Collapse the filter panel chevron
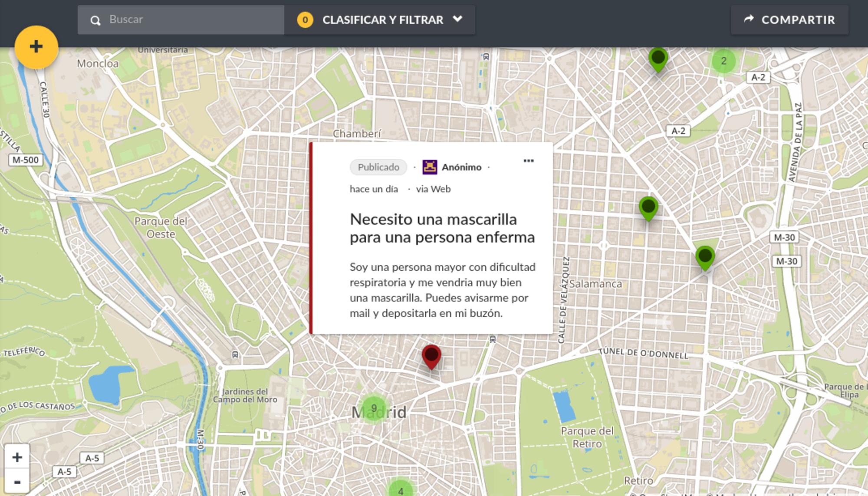 click(457, 20)
